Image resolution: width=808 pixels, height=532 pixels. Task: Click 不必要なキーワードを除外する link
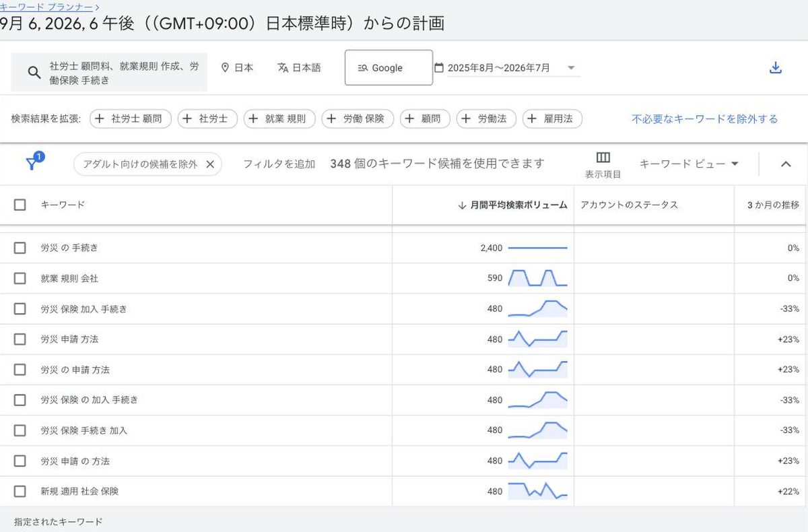coord(704,119)
